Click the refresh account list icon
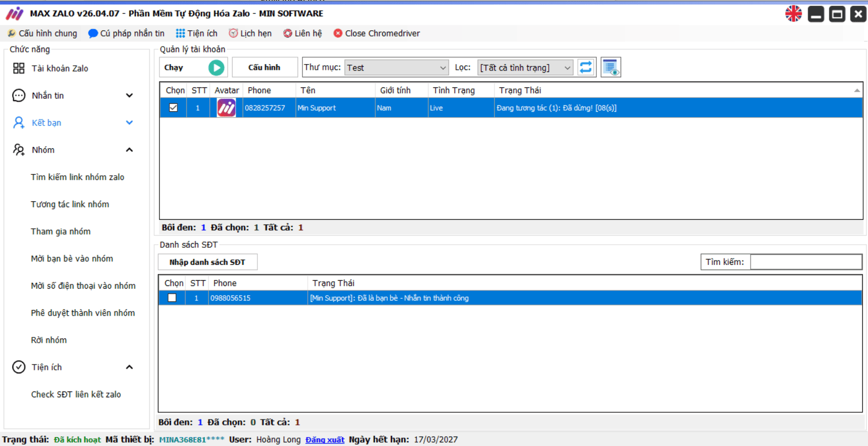This screenshot has width=868, height=446. (586, 67)
